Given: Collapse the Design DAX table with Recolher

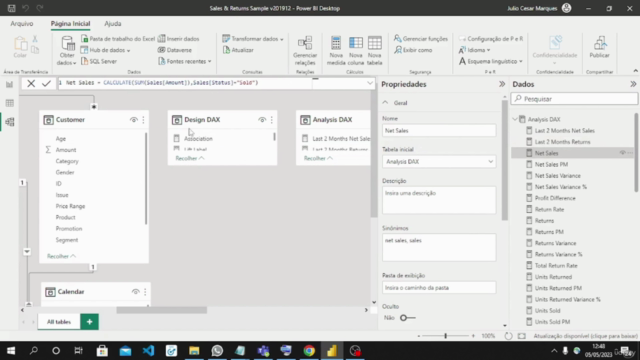Looking at the screenshot, I should 190,158.
